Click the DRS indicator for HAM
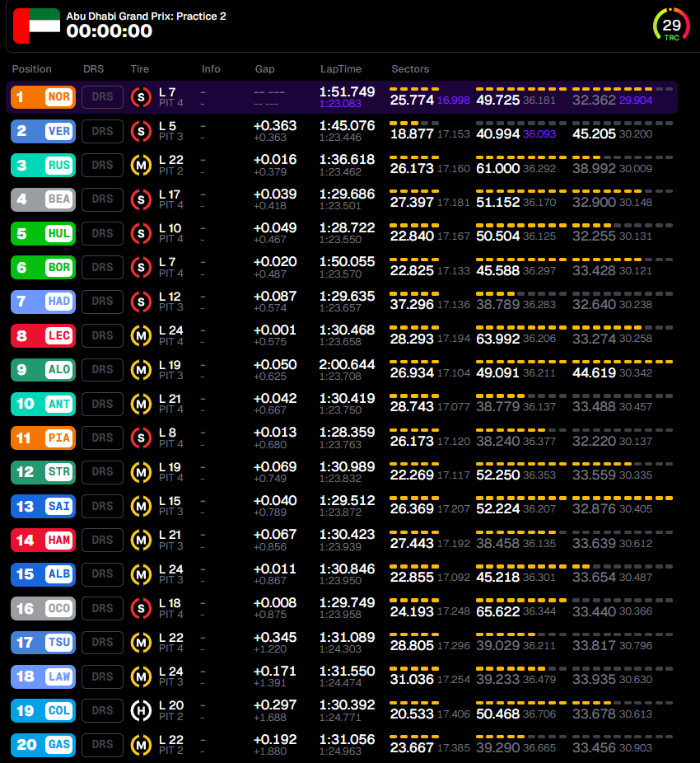Screen dimensions: 700x763 coord(102,541)
